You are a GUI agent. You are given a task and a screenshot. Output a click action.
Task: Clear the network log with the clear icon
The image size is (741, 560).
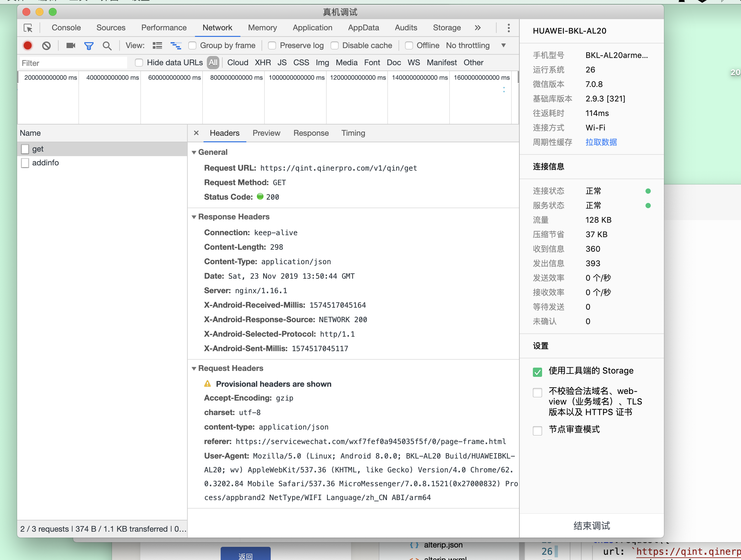pos(46,45)
